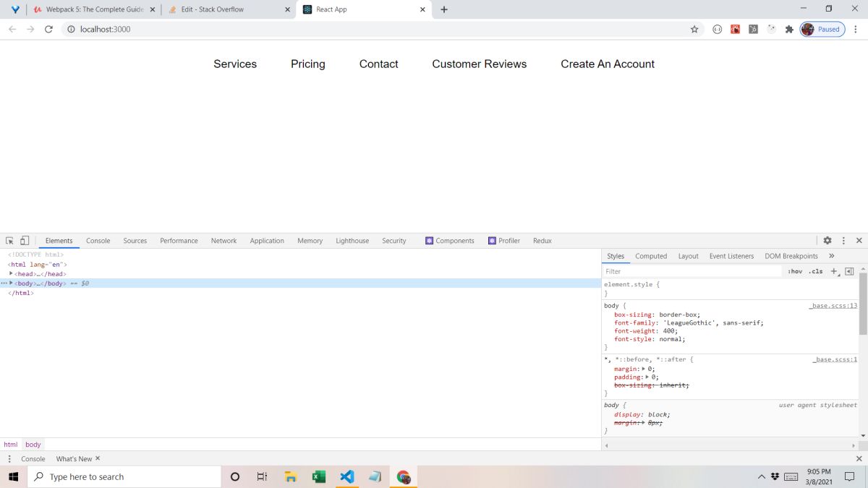Click the red paw extension icon
Image resolution: width=868 pixels, height=488 pixels.
click(x=735, y=30)
